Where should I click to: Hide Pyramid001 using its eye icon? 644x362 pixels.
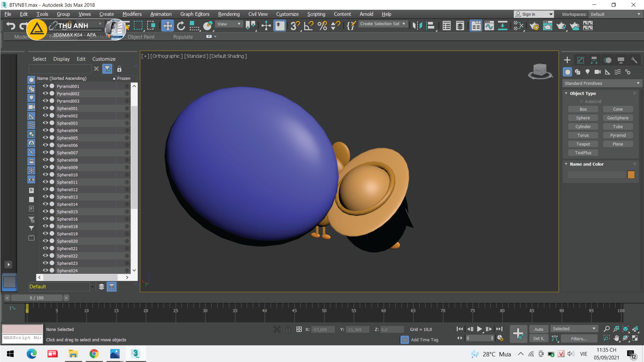coord(45,86)
